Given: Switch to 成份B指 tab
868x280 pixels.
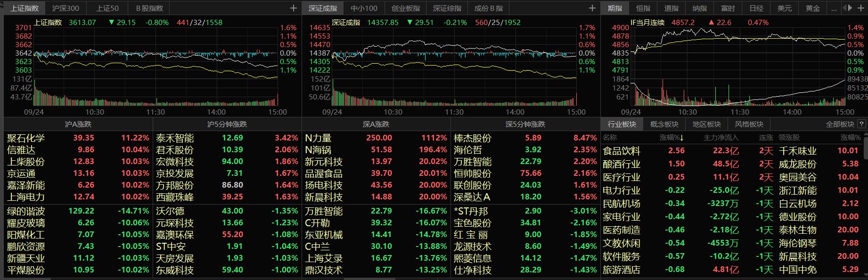Looking at the screenshot, I should (489, 8).
